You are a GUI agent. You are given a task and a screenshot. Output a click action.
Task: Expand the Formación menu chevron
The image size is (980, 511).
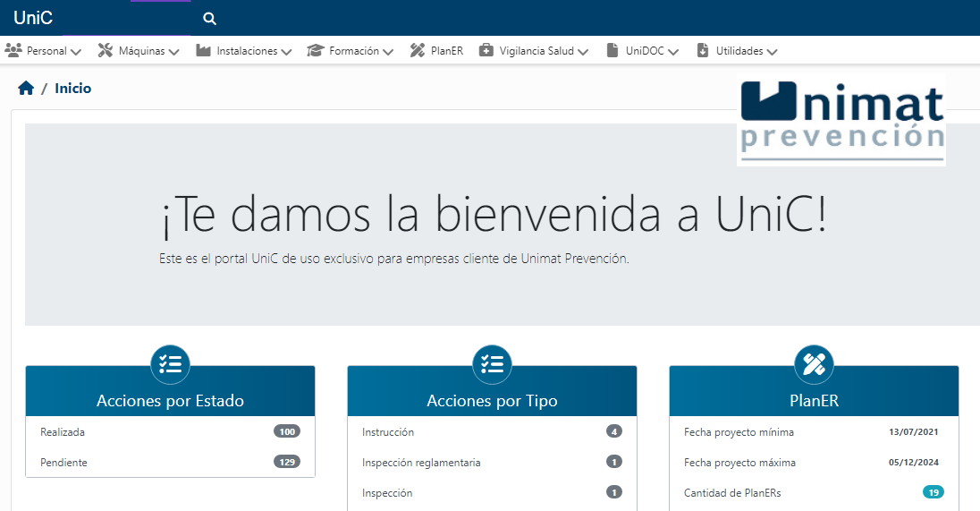388,52
